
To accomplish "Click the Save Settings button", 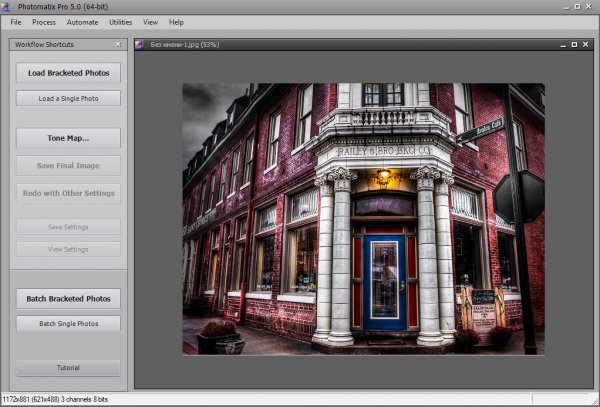I will coord(68,227).
